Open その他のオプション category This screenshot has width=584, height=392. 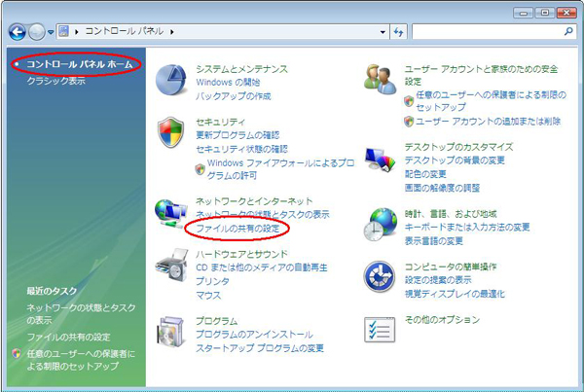[x=442, y=319]
